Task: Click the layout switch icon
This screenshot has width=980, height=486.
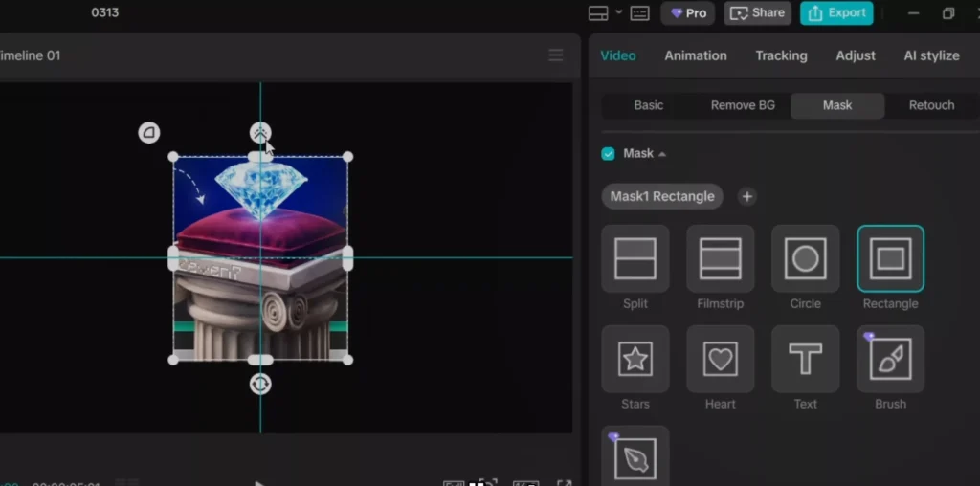Action: coord(598,13)
